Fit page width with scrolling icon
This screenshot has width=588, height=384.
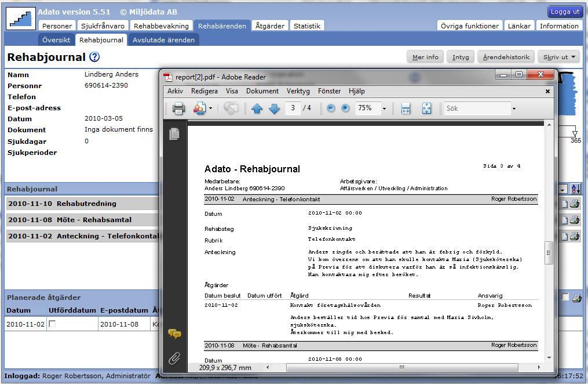[x=406, y=108]
